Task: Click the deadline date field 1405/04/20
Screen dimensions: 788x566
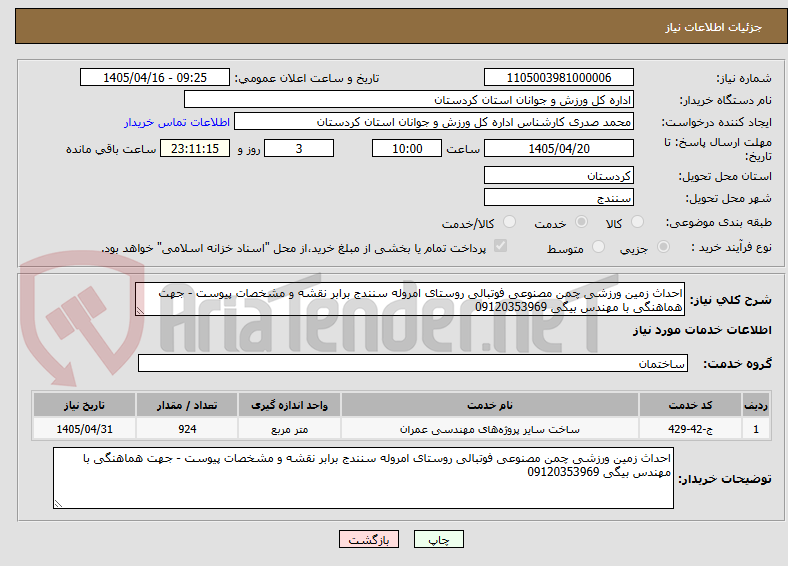Action: pos(558,148)
